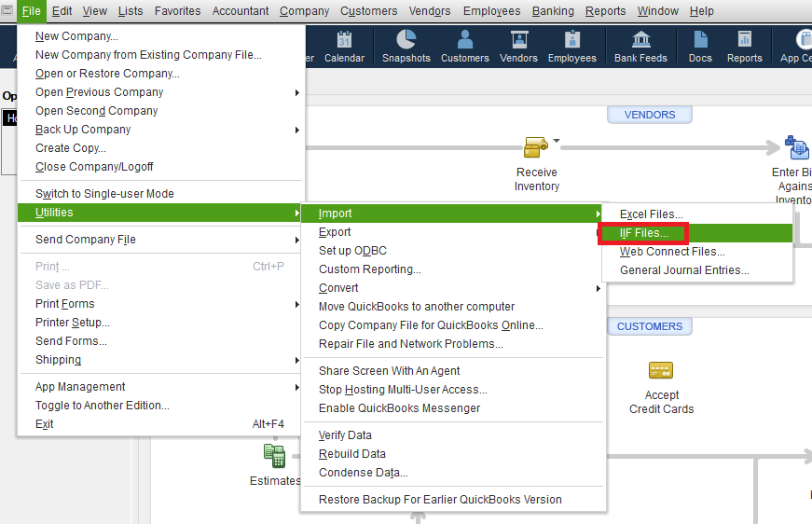Viewport: 812px width, 524px height.
Task: Open the Lists menu
Action: point(131,11)
